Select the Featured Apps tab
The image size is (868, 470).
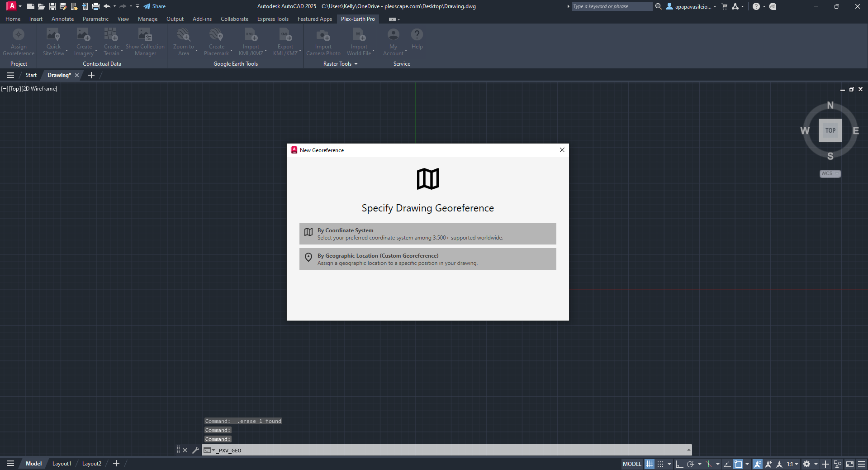pos(314,19)
